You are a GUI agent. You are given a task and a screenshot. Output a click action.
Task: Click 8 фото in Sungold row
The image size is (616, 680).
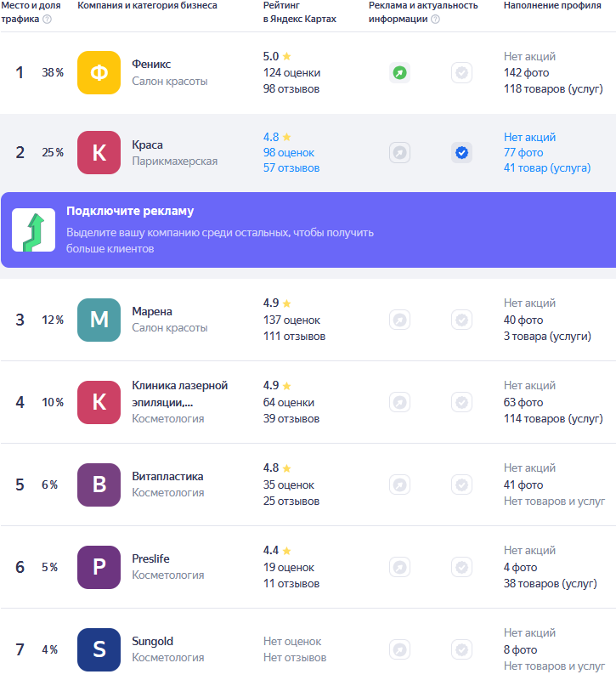(520, 649)
